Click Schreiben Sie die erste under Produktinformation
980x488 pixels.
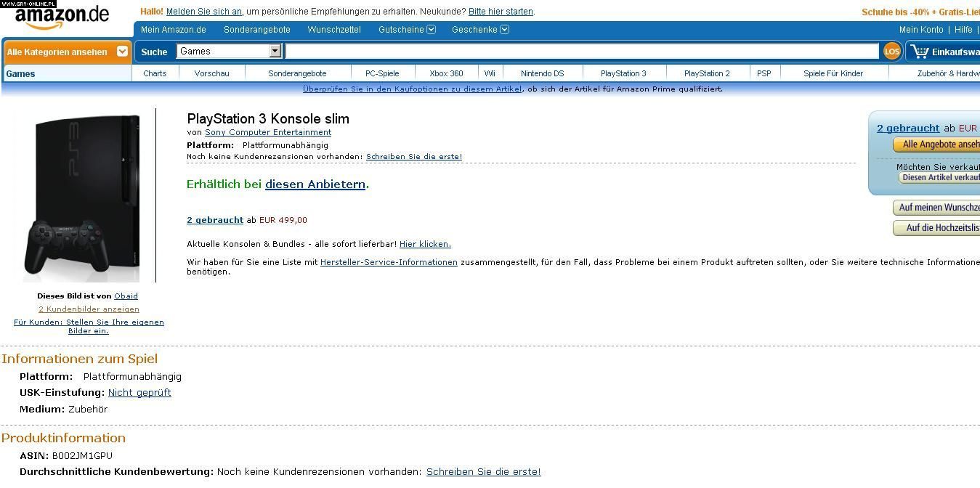484,472
